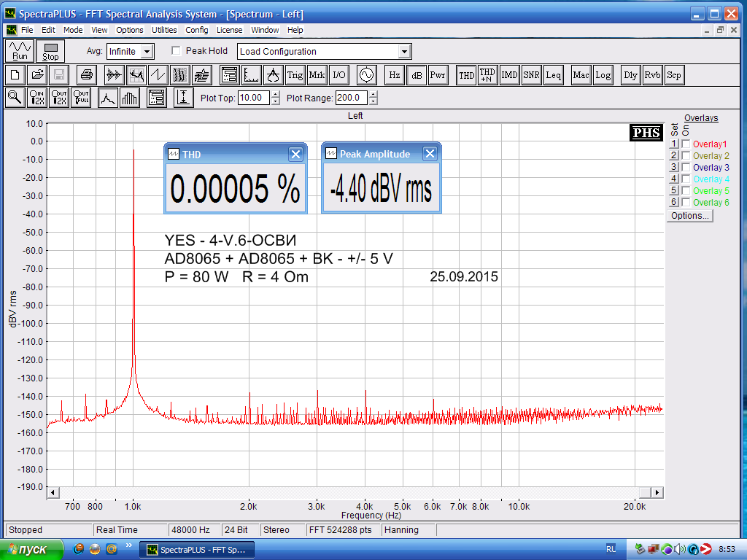Screen dimensions: 747x560
Task: Open the THD+N measurement tool
Action: coord(487,74)
